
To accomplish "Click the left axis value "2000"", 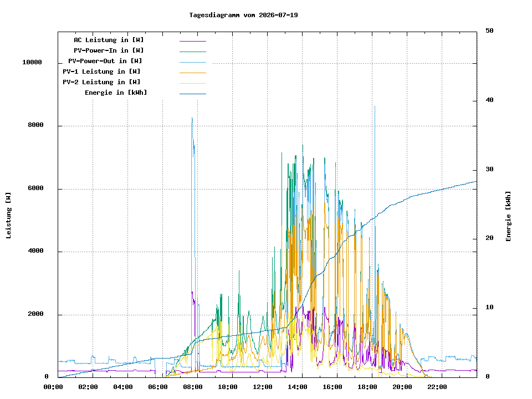I will coord(35,314).
